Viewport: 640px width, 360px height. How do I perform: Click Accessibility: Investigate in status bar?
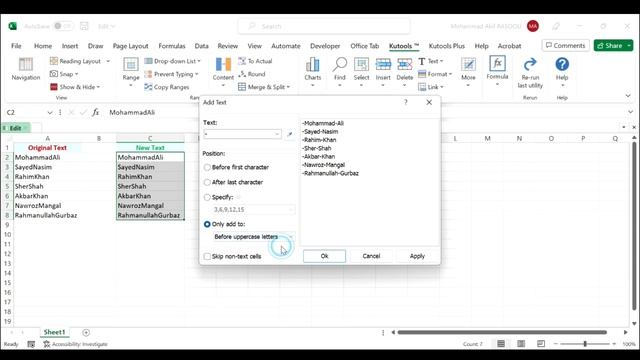click(76, 344)
